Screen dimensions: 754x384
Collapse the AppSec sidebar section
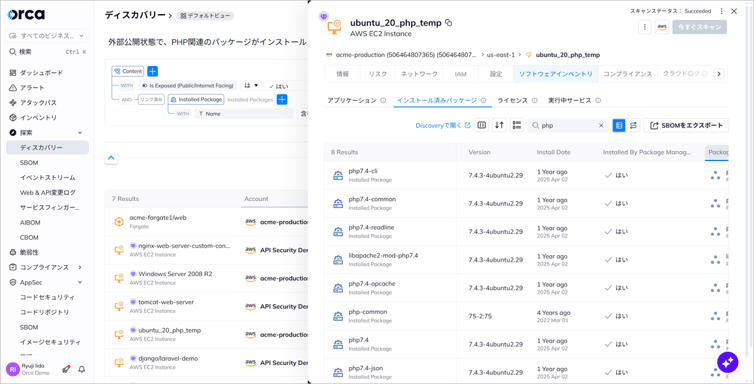pos(80,282)
